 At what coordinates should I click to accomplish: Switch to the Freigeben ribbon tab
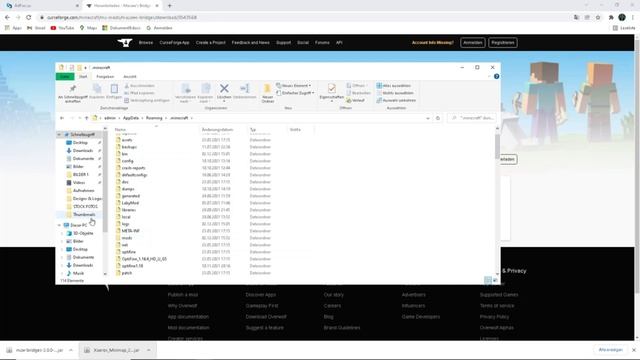[x=105, y=77]
